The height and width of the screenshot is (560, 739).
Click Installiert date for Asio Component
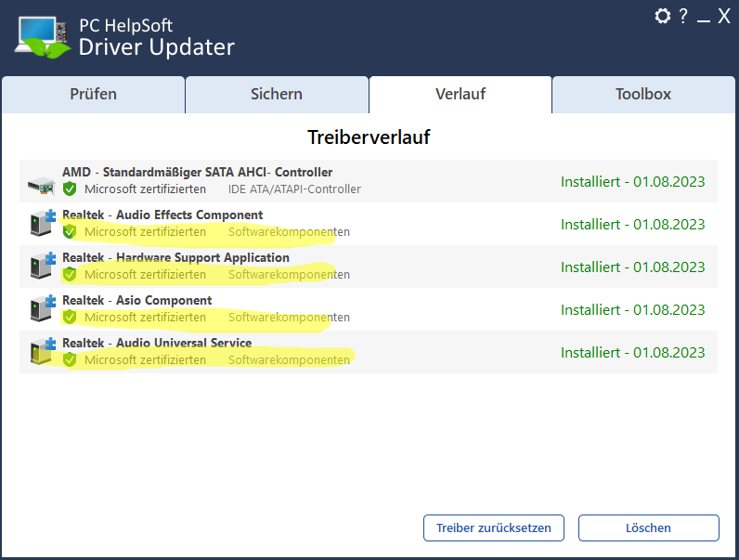point(632,309)
